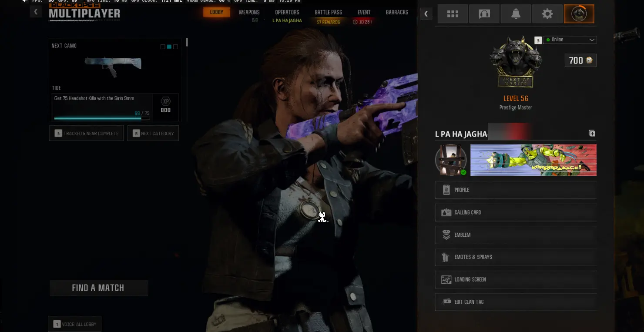The image size is (644, 332).
Task: Copy player name using the icon beside it
Action: 592,133
